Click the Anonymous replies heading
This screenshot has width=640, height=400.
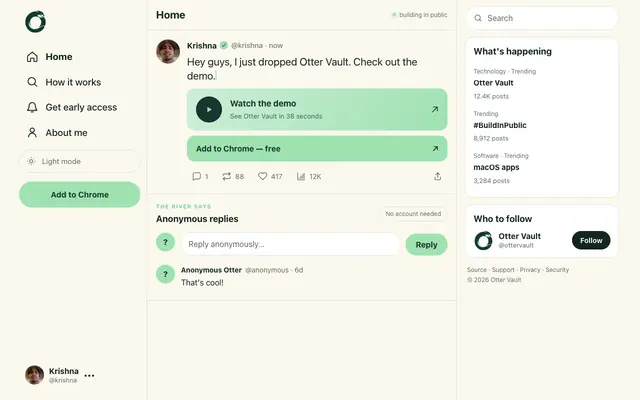click(x=197, y=219)
